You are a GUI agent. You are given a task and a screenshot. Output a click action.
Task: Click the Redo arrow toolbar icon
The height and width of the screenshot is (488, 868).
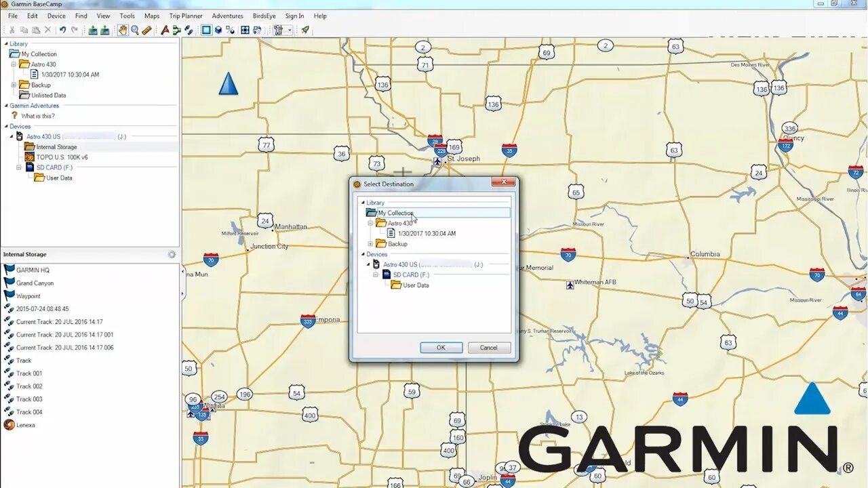(74, 30)
